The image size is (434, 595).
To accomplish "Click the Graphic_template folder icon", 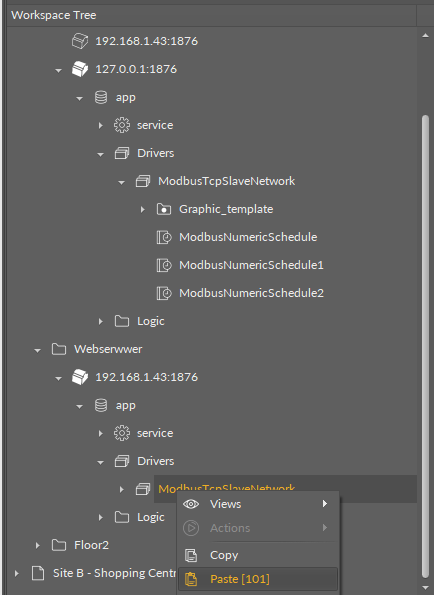I will click(x=164, y=209).
